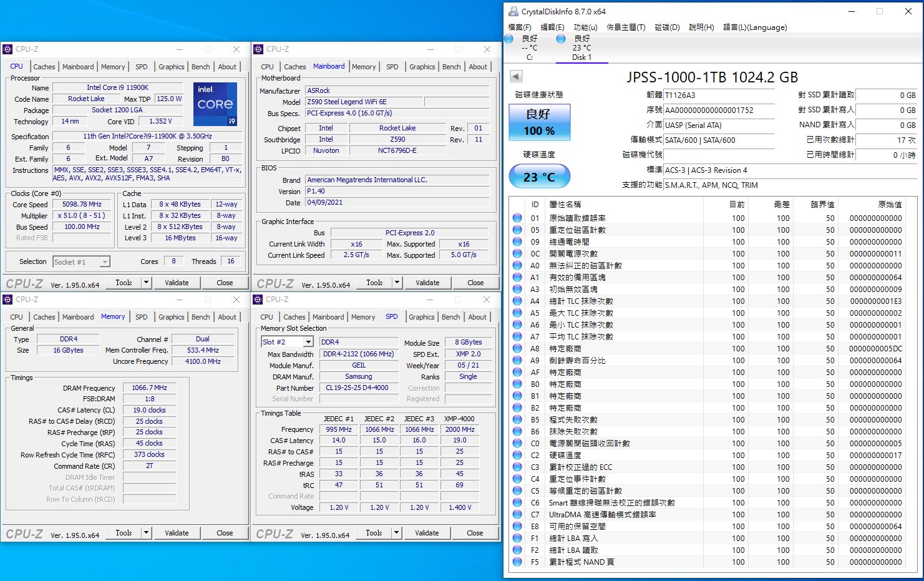Click the serial number field AA000000000000001752
Viewport: 924px width, 581px height.
[x=719, y=110]
